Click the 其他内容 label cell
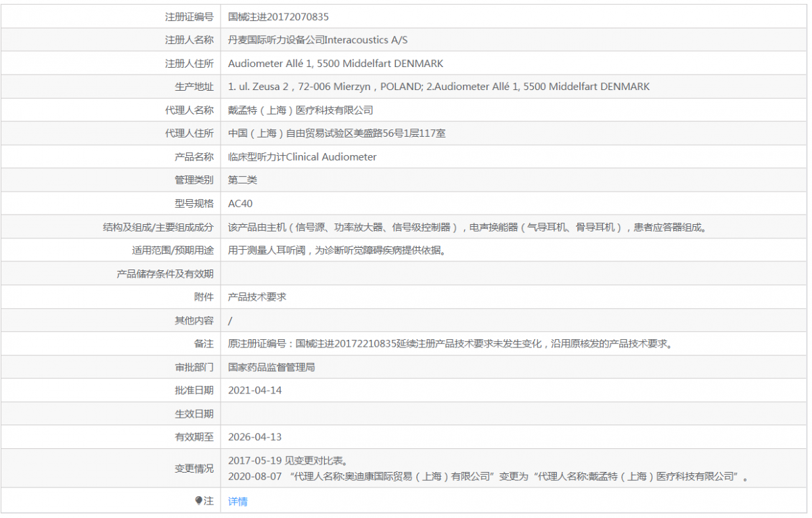 point(111,321)
